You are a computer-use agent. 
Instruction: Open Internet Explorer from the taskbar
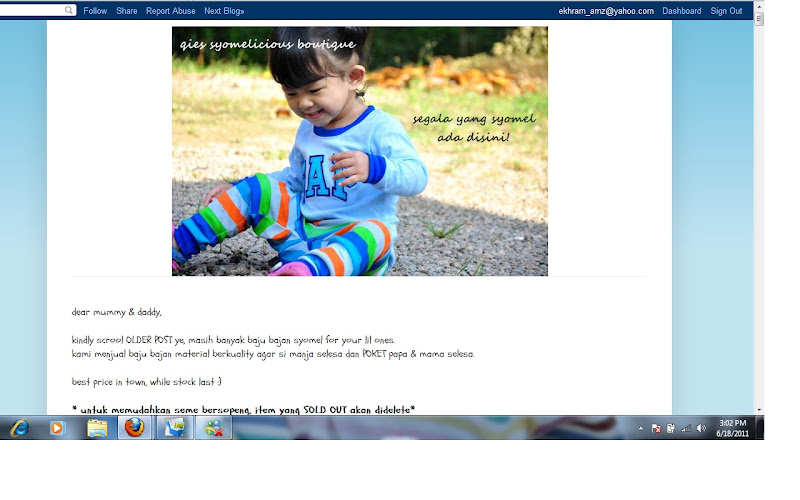(20, 428)
